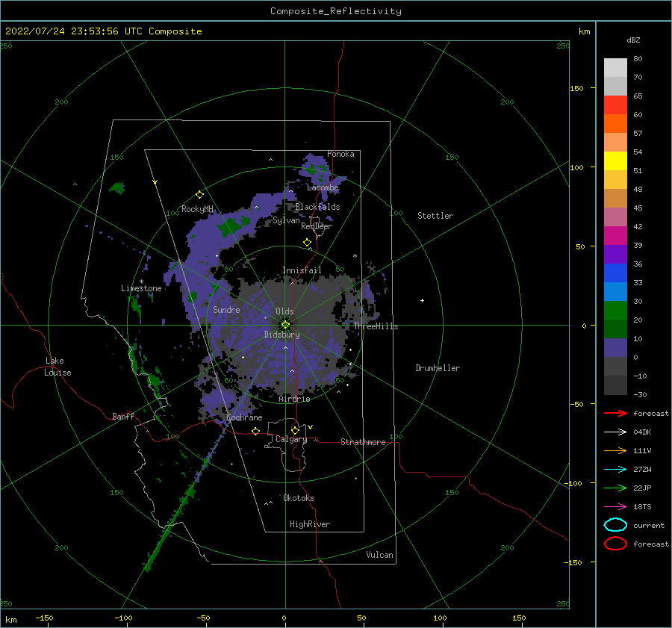
Task: Click the RockyMH label
Action: pos(197,209)
